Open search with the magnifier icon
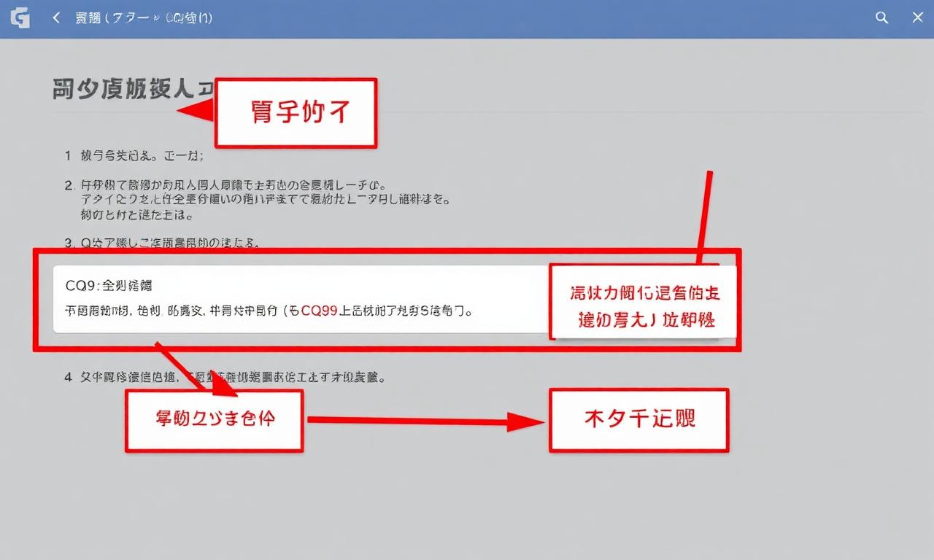This screenshot has height=560, width=934. pyautogui.click(x=882, y=18)
